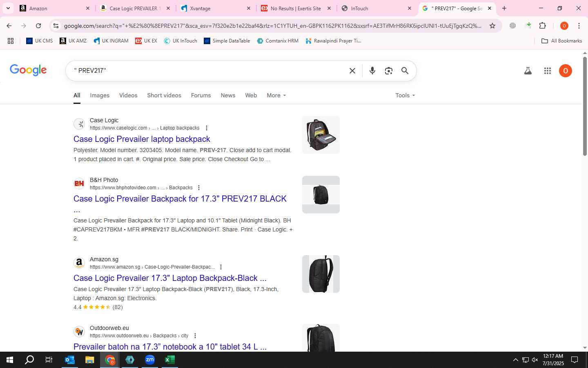This screenshot has height=368, width=588.
Task: Open Chrome three-dot menu
Action: coord(579,26)
